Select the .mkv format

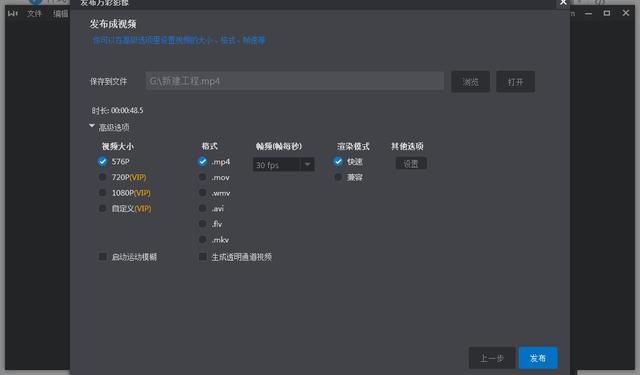click(202, 240)
